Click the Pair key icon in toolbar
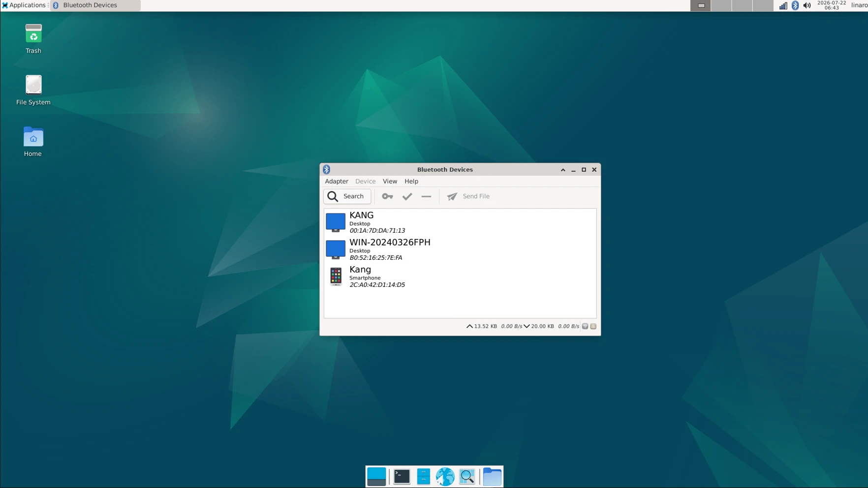 coord(387,196)
